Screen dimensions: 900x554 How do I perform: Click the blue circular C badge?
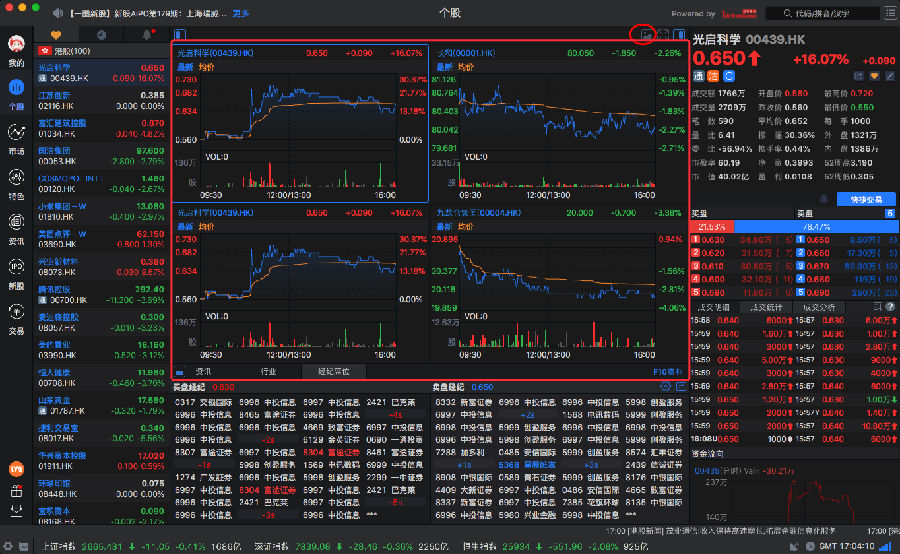[x=728, y=76]
